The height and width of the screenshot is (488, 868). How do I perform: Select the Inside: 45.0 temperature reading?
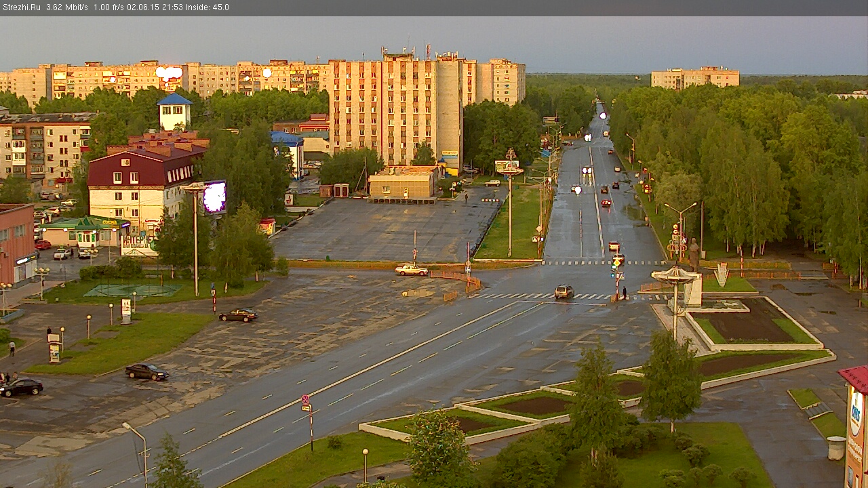point(207,7)
